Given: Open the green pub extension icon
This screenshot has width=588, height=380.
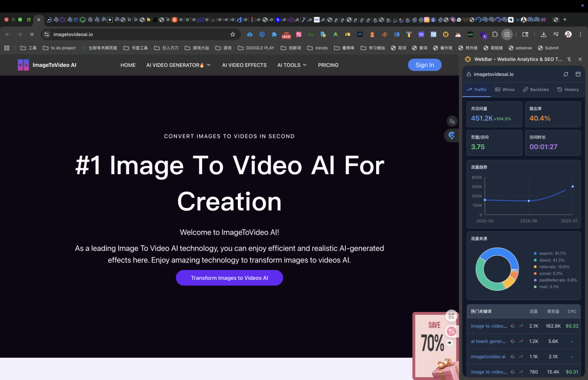Looking at the screenshot, I should tap(470, 34).
